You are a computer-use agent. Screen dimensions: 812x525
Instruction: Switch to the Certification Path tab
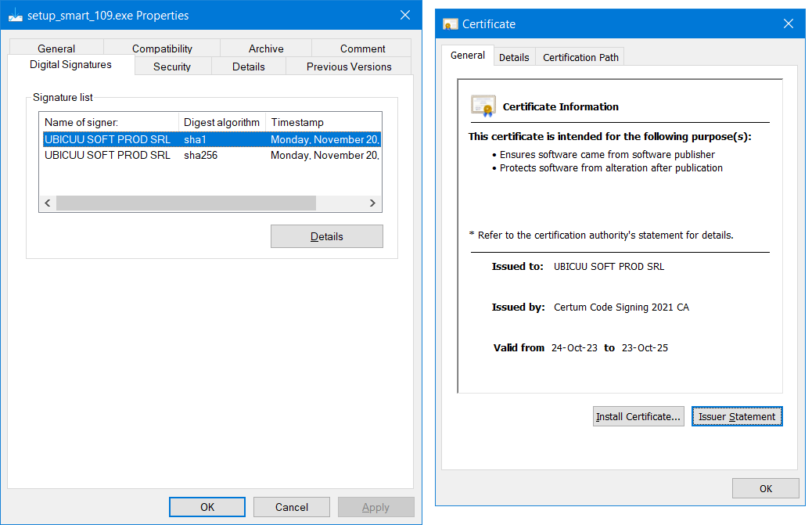(x=580, y=57)
